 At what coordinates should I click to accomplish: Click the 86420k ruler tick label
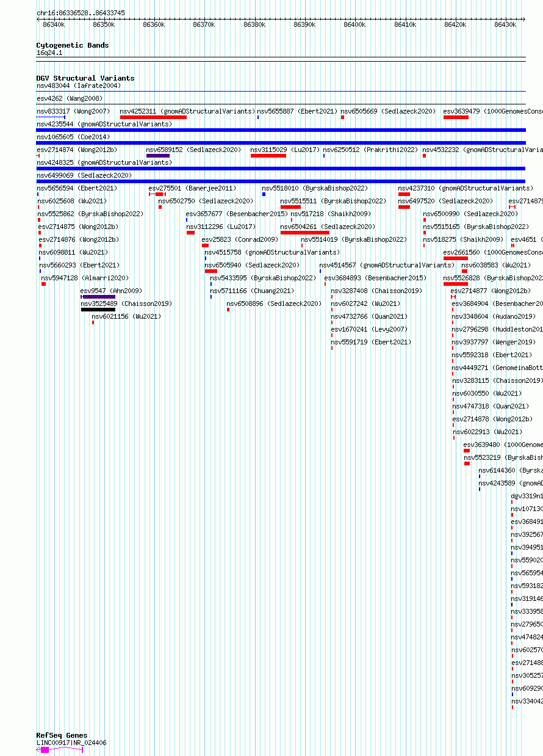(x=455, y=24)
